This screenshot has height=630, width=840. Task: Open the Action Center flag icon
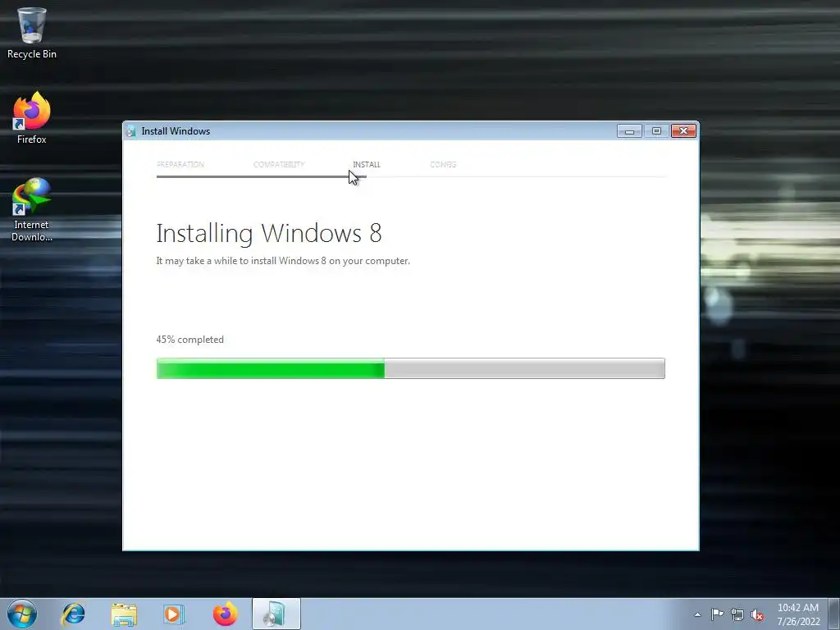717,614
